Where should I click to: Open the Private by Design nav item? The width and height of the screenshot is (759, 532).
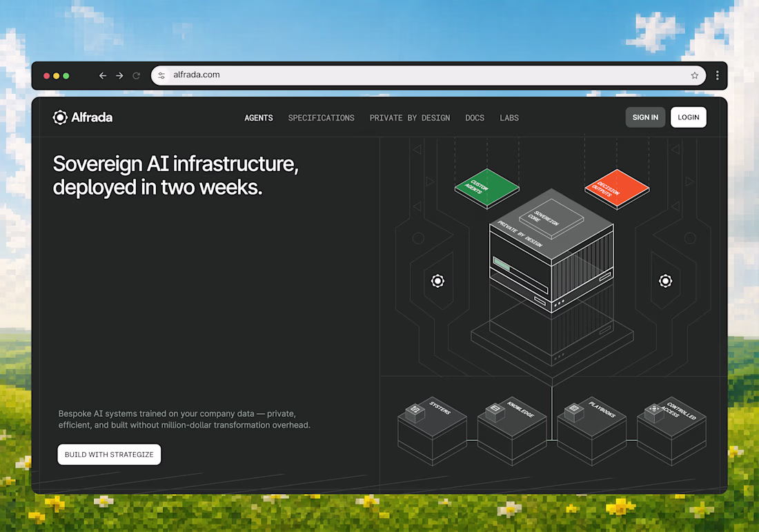pyautogui.click(x=410, y=118)
